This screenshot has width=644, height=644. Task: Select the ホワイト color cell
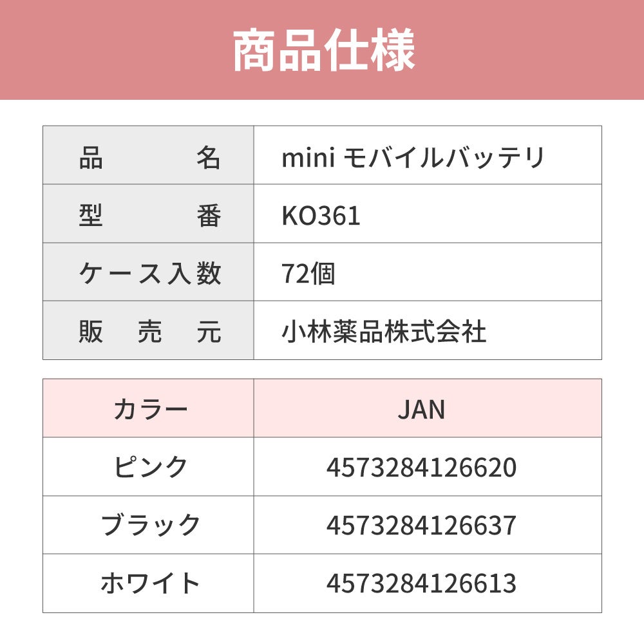tap(150, 583)
